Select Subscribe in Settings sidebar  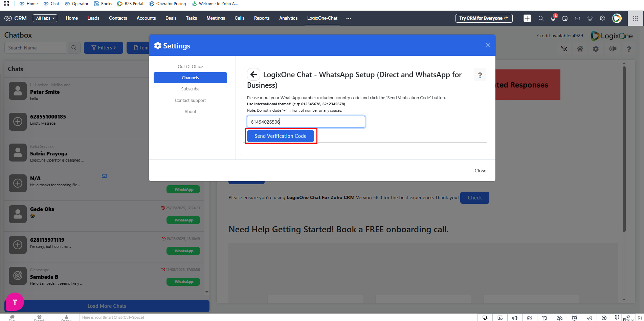[190, 89]
